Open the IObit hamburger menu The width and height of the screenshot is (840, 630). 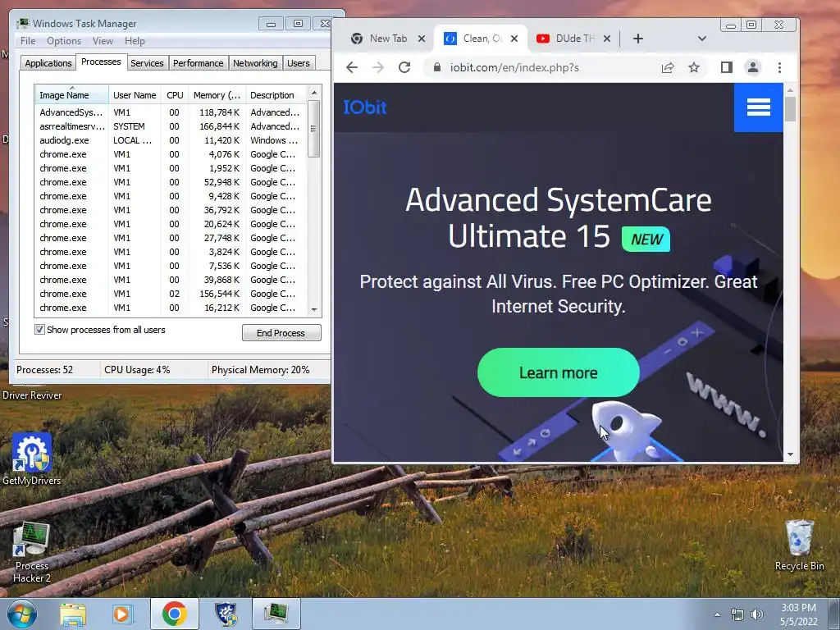(758, 107)
